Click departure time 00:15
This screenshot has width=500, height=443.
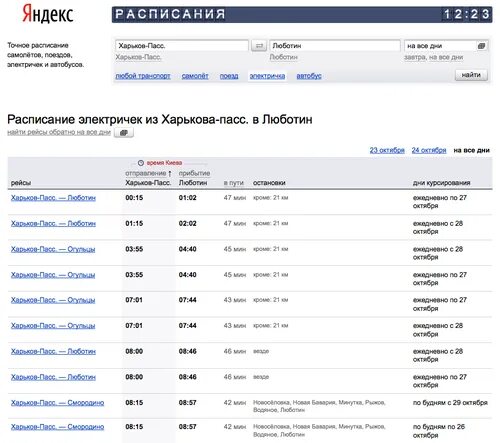coord(134,198)
